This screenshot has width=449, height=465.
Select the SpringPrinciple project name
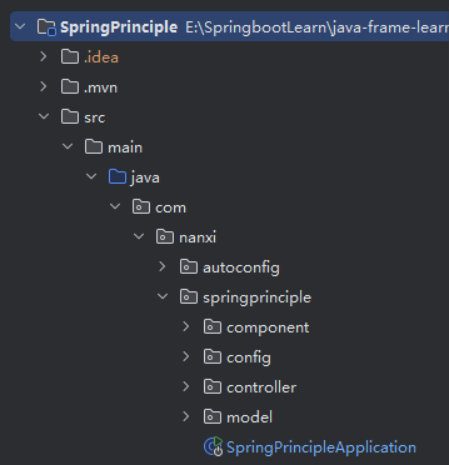tap(119, 27)
